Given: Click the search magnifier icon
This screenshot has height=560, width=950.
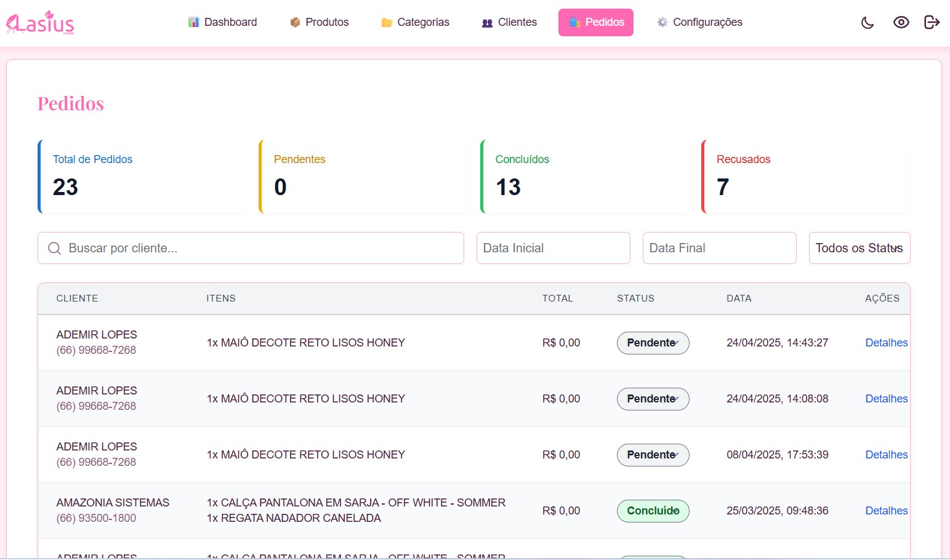Looking at the screenshot, I should (x=54, y=248).
